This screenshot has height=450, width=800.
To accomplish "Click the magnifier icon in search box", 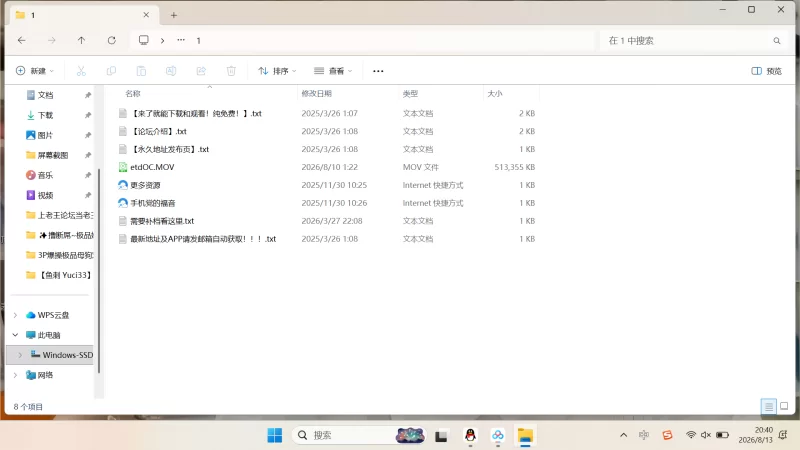I will (777, 41).
